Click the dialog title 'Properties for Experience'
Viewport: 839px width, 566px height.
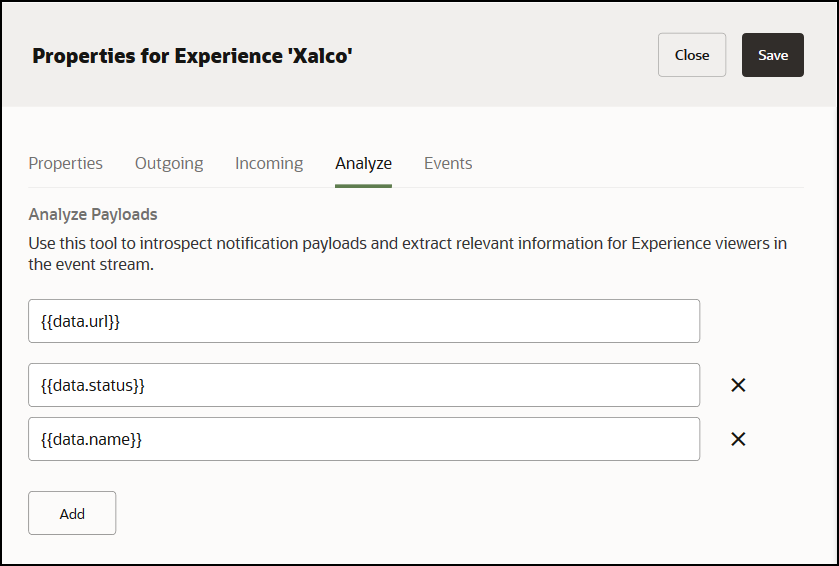click(158, 56)
